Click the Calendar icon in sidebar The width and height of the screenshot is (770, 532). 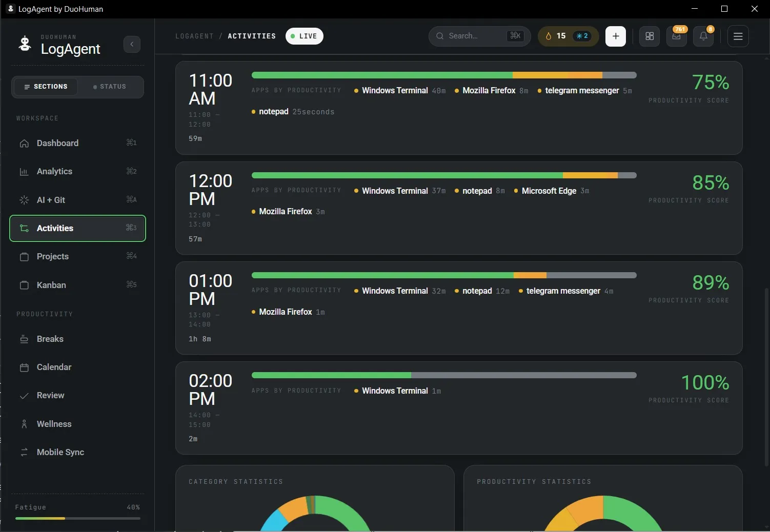pyautogui.click(x=24, y=367)
